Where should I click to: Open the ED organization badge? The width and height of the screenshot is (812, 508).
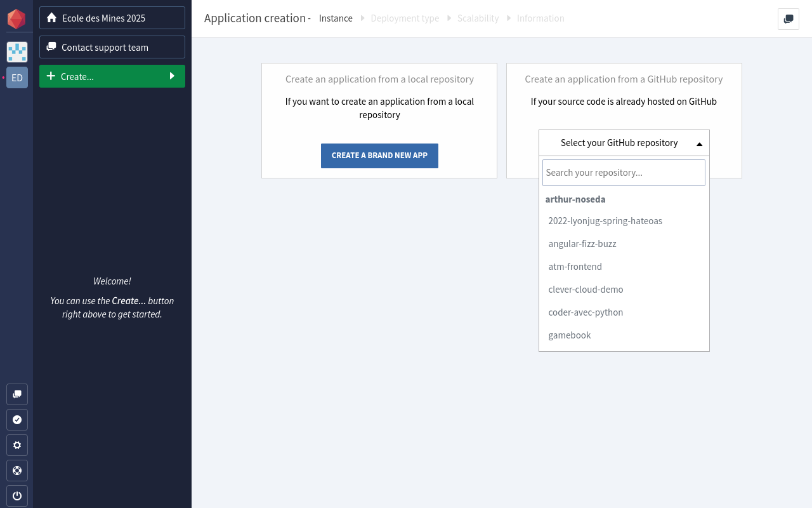click(x=17, y=77)
